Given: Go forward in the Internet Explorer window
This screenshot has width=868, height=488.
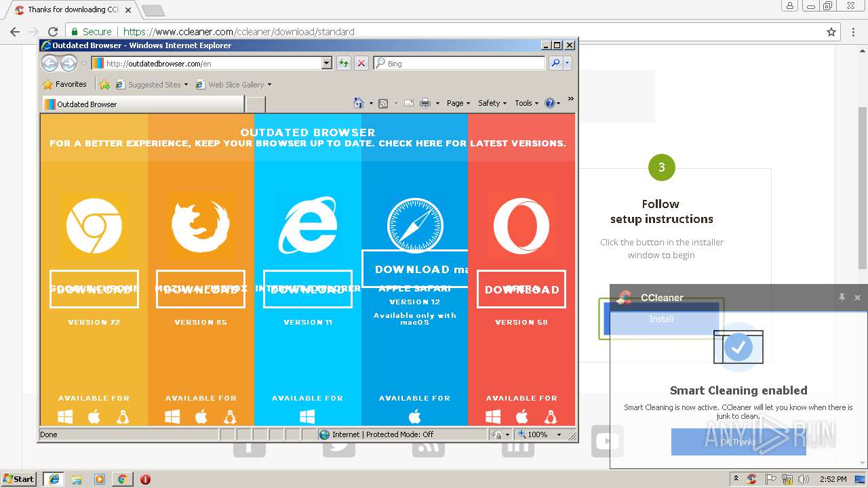Looking at the screenshot, I should 69,63.
